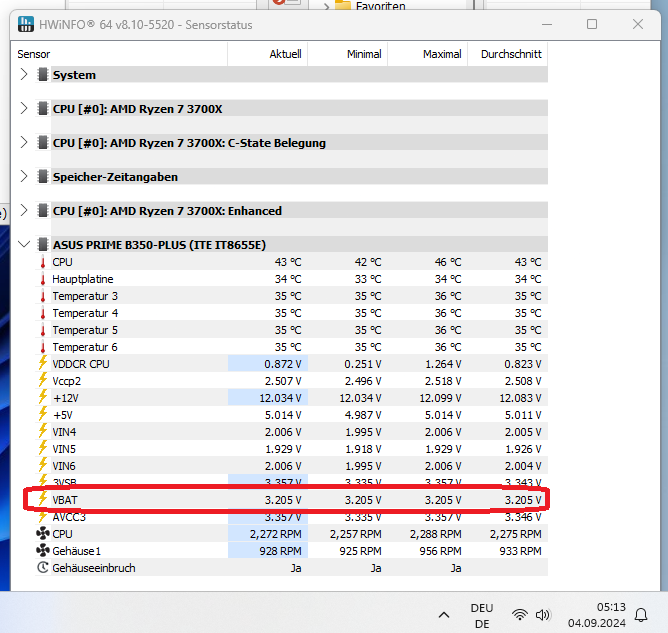
Task: Click the lightning icon of VDDCR CPU
Action: [x=43, y=363]
